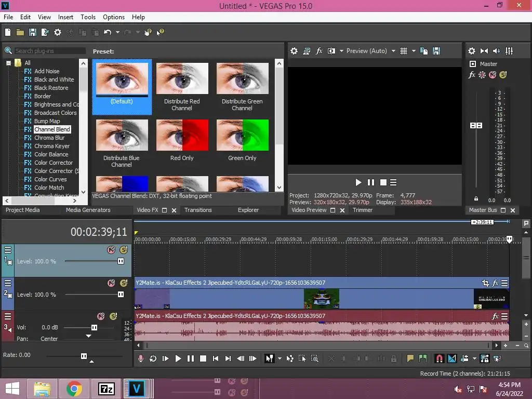
Task: Create a new project with the New icon
Action: click(8, 32)
